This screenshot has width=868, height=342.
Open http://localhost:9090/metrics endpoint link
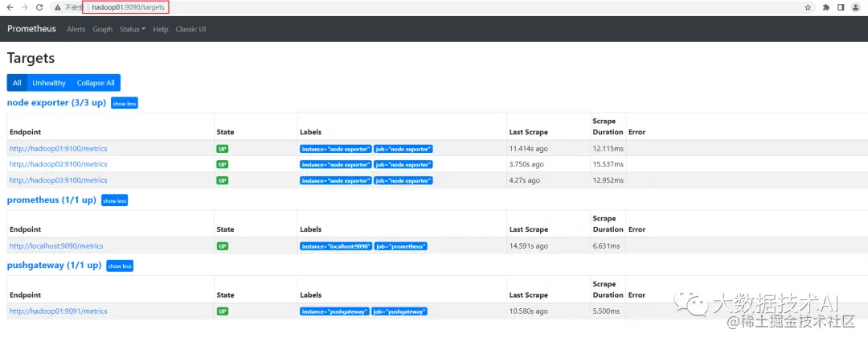point(56,245)
